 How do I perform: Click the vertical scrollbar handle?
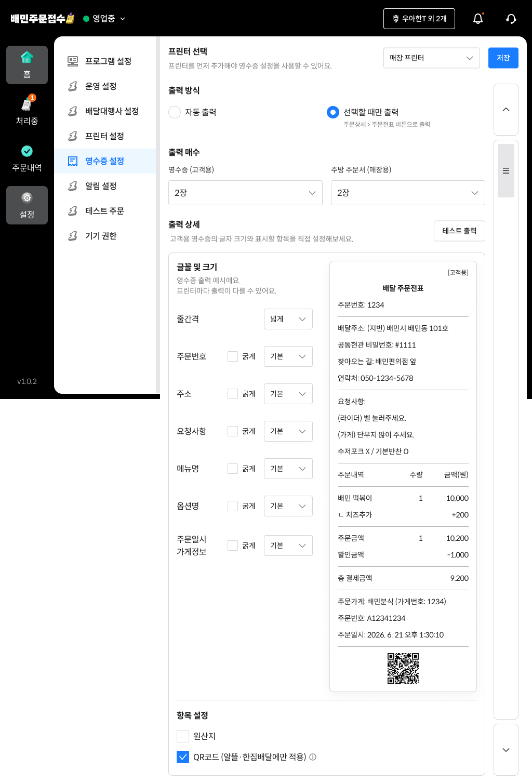[506, 170]
